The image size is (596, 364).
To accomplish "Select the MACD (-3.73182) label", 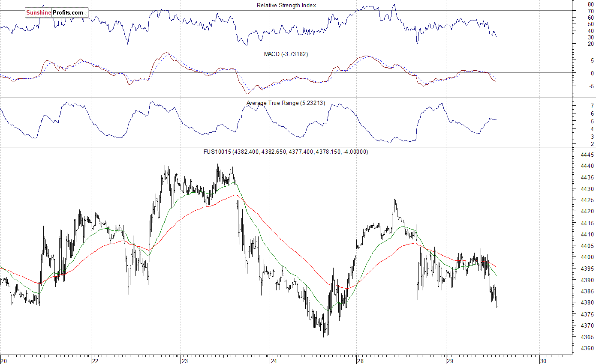I will pos(286,54).
